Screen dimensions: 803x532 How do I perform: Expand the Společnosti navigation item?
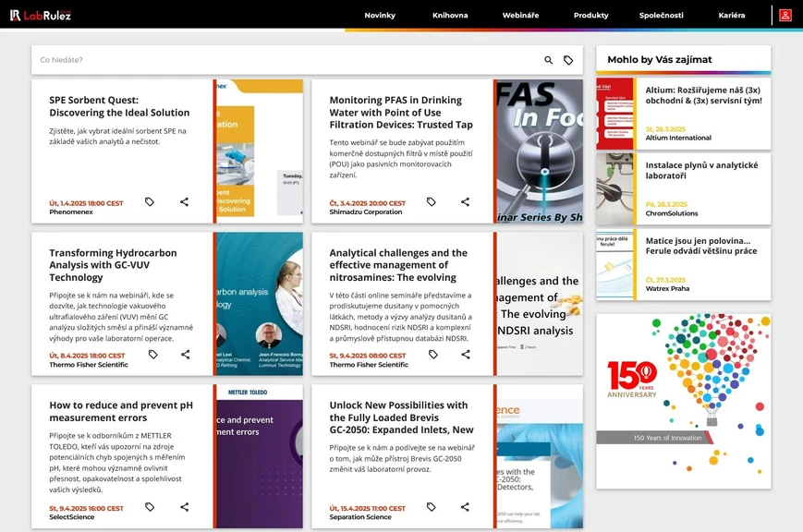(662, 15)
